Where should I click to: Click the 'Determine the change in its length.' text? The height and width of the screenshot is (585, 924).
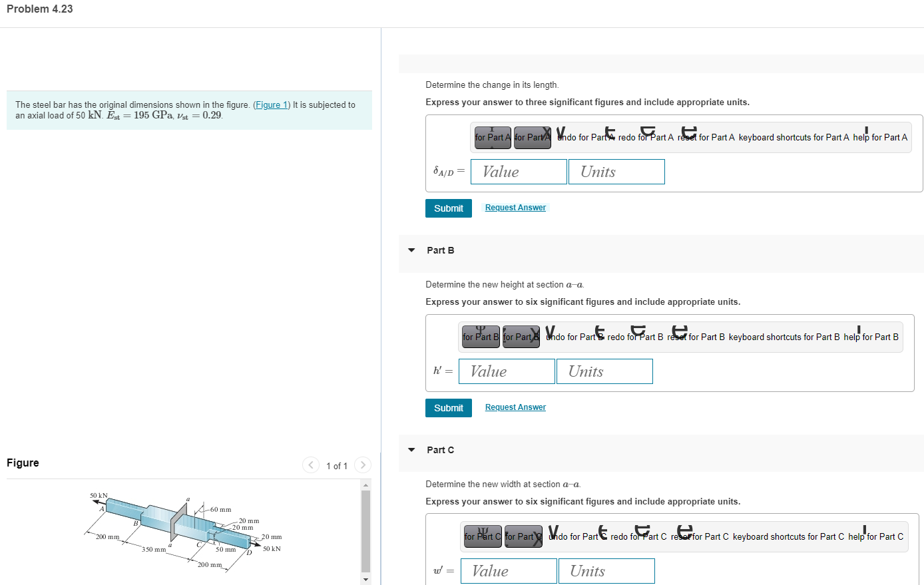(493, 85)
